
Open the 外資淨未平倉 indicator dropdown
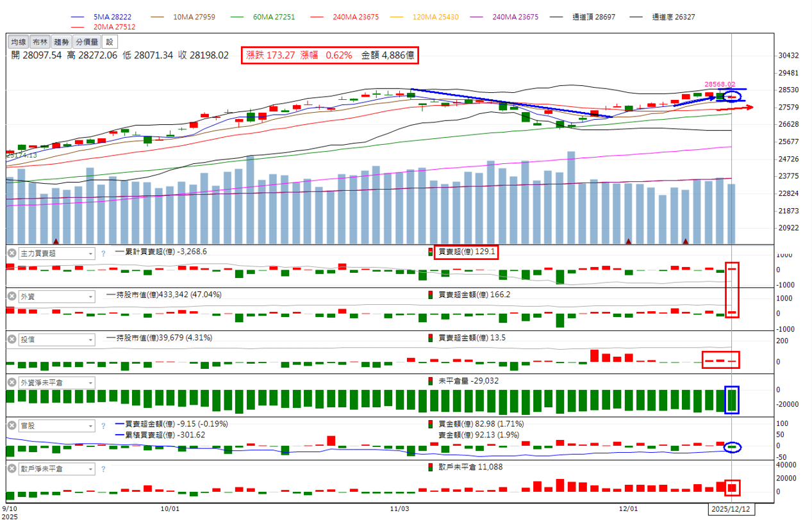(56, 382)
